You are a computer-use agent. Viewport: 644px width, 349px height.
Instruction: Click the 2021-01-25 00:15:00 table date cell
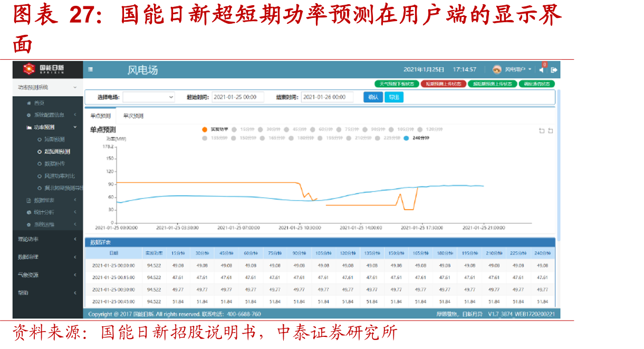point(113,278)
